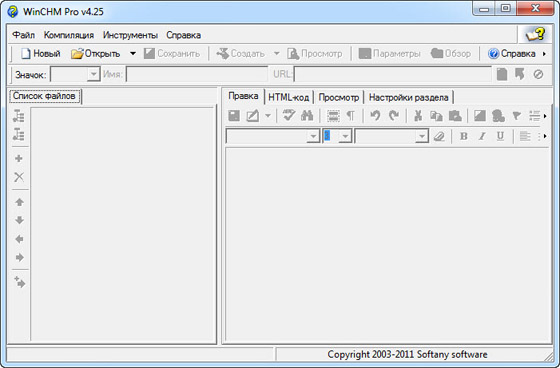This screenshot has height=368, width=560.
Task: Open Параметры from the toolbar
Action: click(x=390, y=54)
